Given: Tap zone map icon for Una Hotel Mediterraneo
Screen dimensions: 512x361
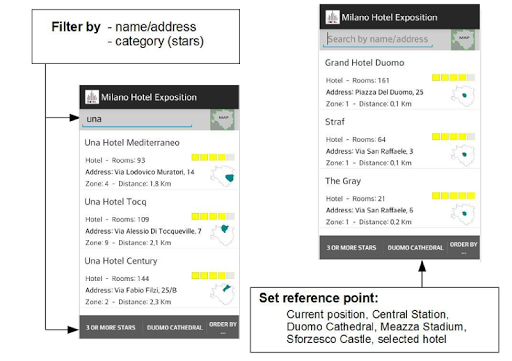Looking at the screenshot, I should pos(223,176).
